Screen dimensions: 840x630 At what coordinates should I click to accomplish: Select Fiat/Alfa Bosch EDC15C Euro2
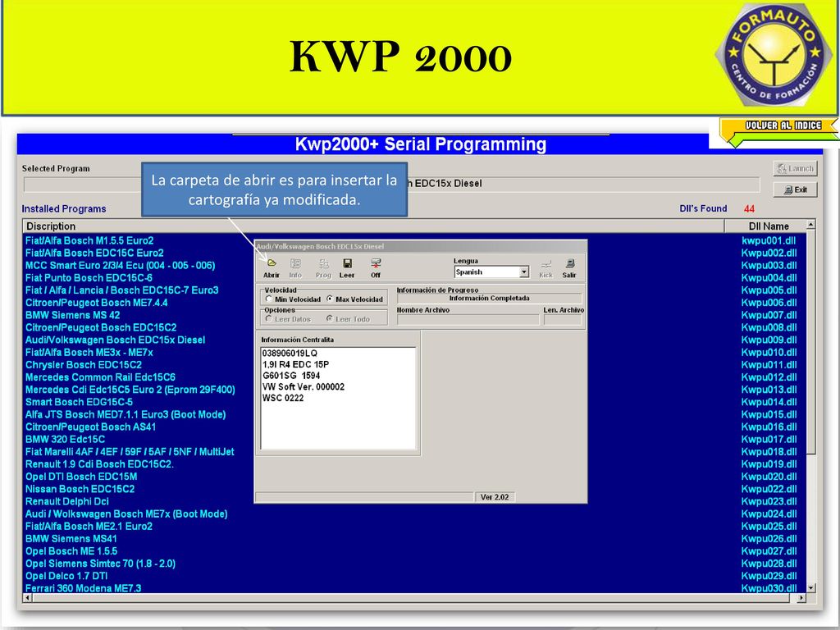(94, 253)
